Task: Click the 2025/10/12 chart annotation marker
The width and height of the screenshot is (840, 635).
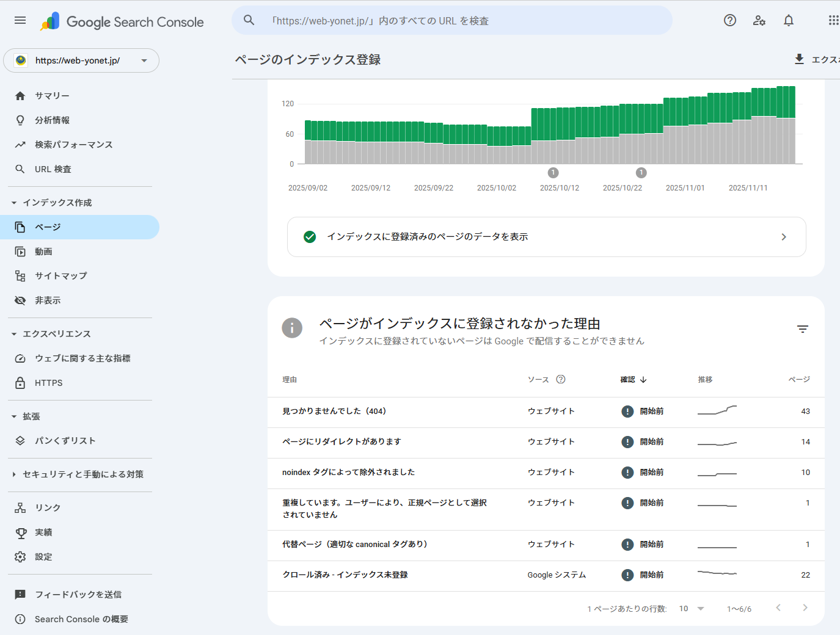Action: pyautogui.click(x=553, y=173)
